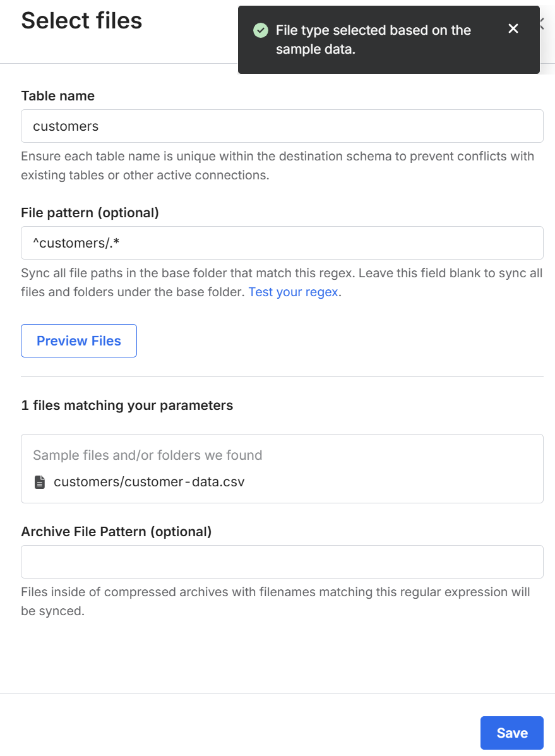Open the Test your regex link
This screenshot has height=756, width=555.
pyautogui.click(x=294, y=292)
